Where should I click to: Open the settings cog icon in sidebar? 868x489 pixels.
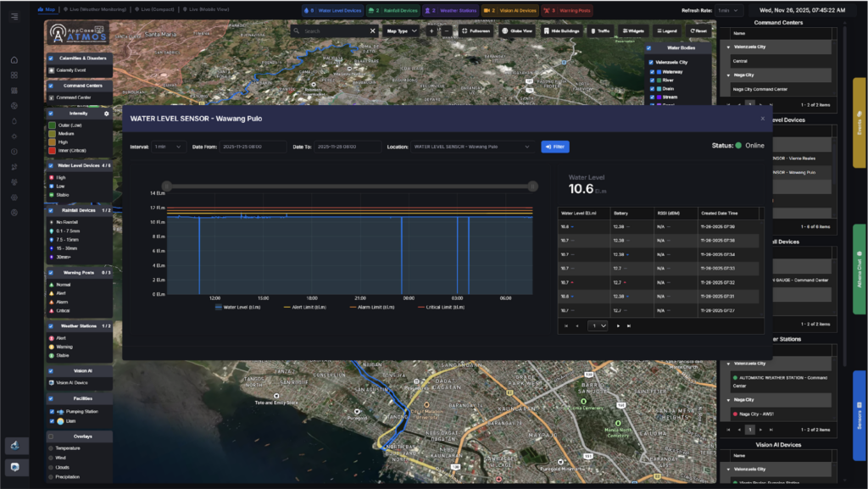(x=14, y=197)
